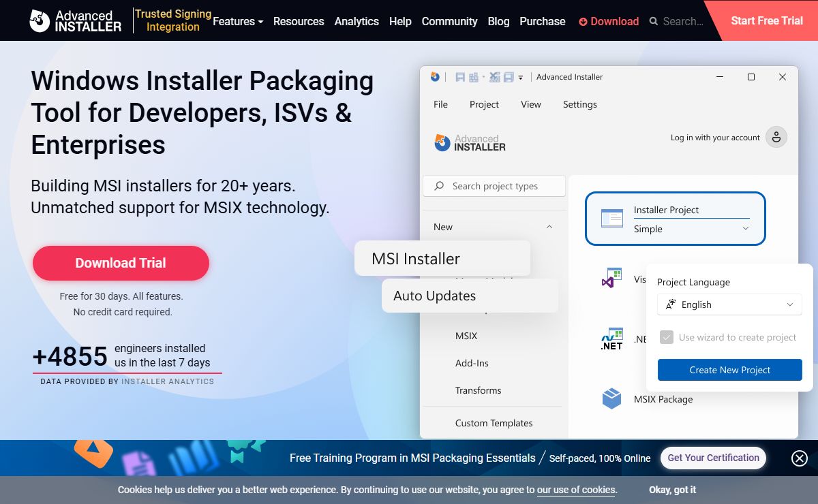Click the Trusted Signing Integration link

pos(173,20)
